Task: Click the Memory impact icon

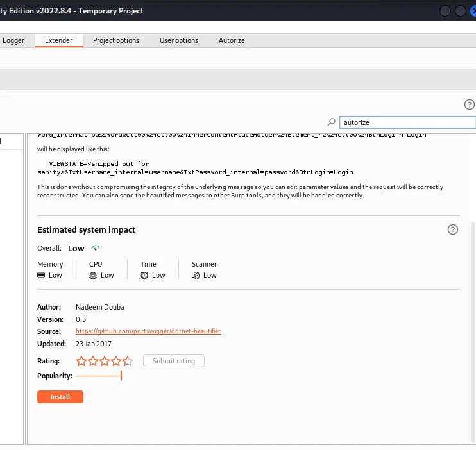Action: coord(42,275)
